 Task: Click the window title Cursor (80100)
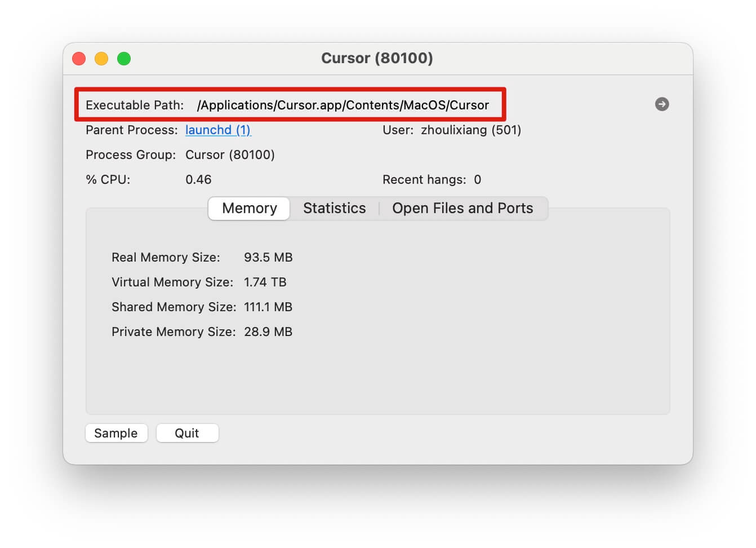click(377, 58)
